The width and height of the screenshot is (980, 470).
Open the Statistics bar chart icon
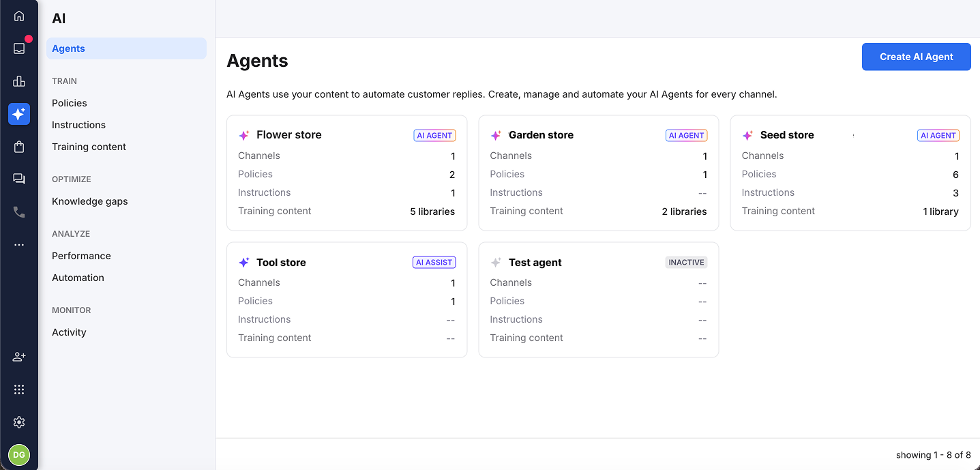19,81
